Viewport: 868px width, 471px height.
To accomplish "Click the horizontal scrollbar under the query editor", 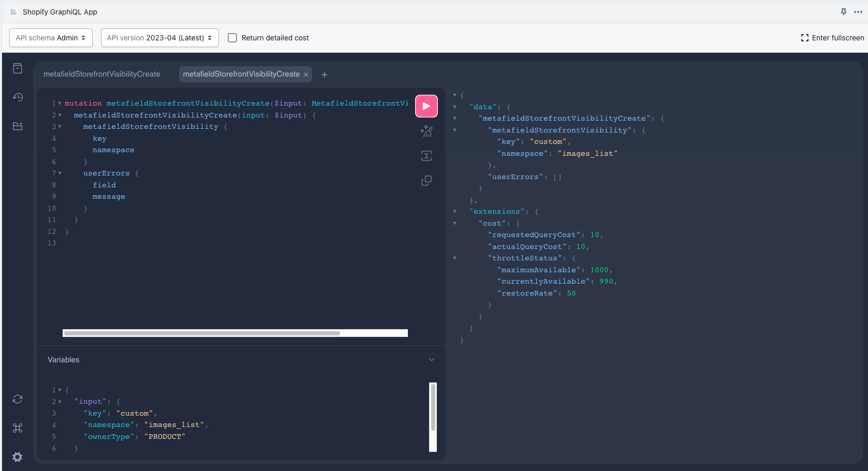I will 201,333.
